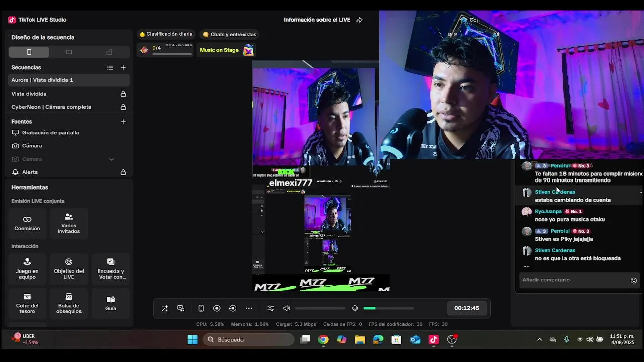Viewport: 644px width, 362px height.
Task: Adjust the speaker volume slider
Action: pyautogui.click(x=320, y=308)
